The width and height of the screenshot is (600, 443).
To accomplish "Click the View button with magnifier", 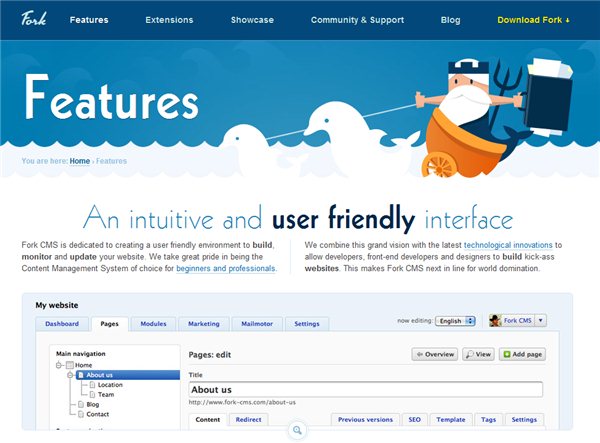I will [x=478, y=354].
